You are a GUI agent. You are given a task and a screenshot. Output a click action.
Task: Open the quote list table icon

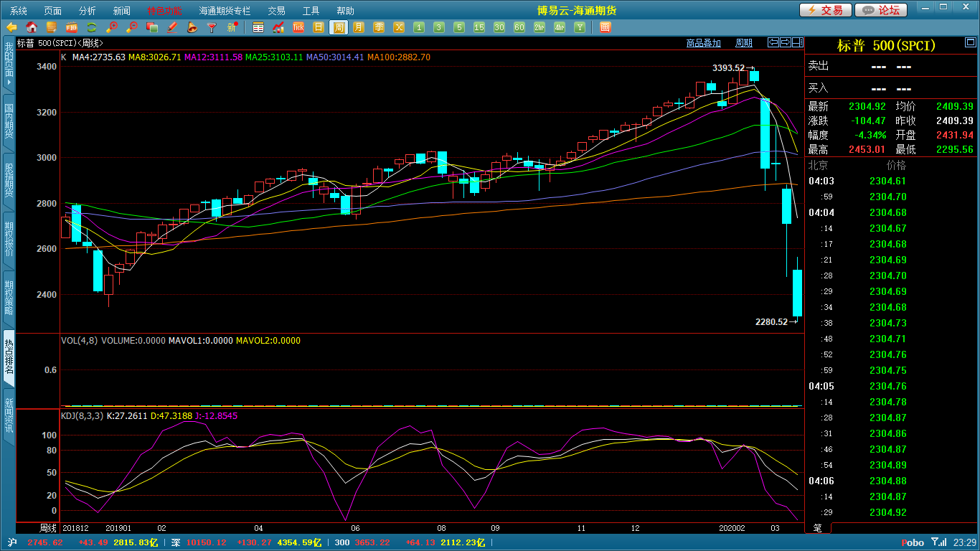[258, 27]
